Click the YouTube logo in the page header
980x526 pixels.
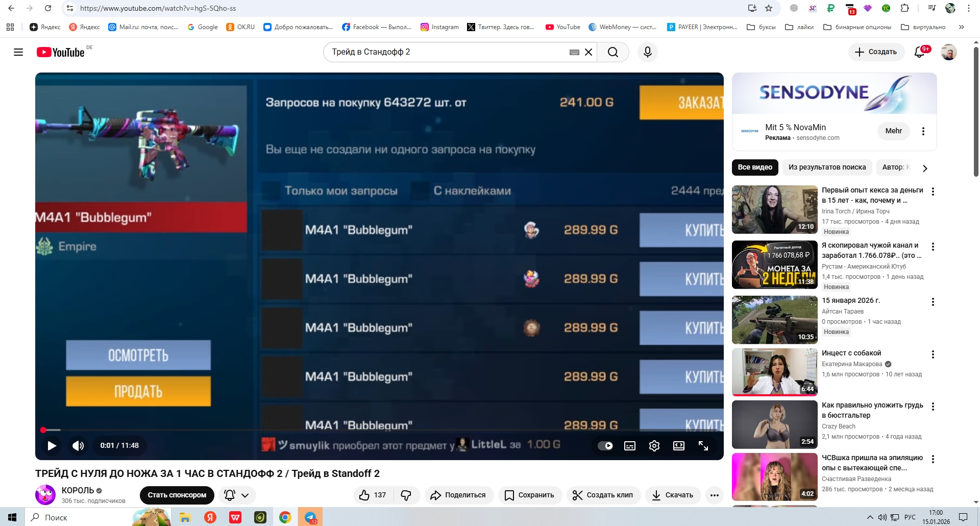tap(61, 52)
